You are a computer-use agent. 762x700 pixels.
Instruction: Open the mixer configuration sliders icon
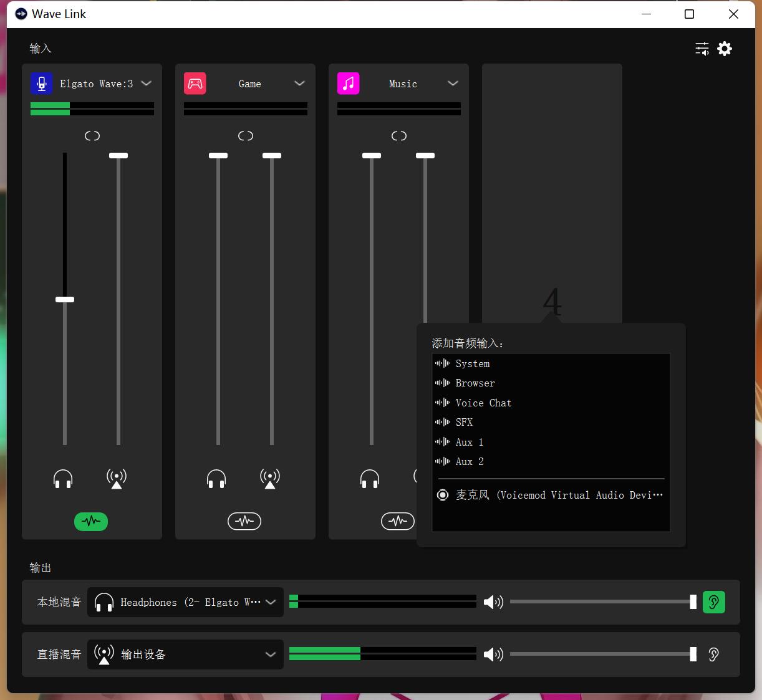tap(702, 49)
